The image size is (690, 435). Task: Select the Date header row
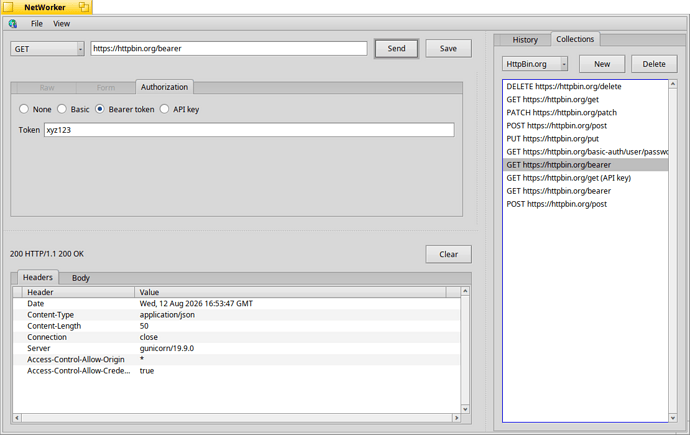coord(236,303)
